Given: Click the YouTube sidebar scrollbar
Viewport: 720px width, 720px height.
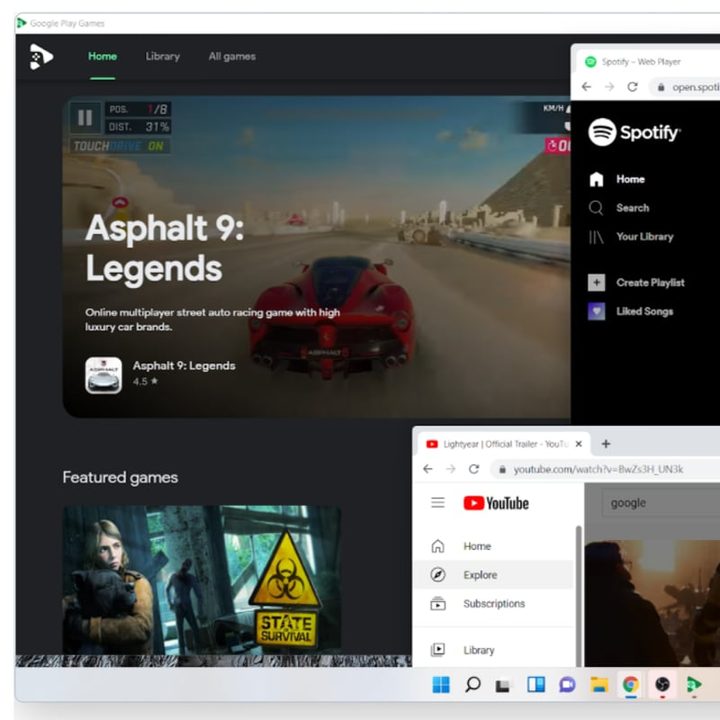Looking at the screenshot, I should (x=579, y=596).
